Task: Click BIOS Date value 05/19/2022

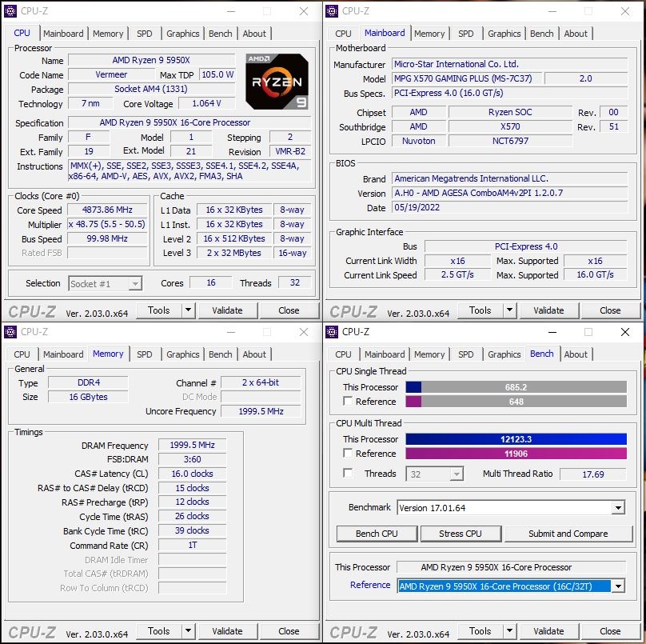Action: point(509,207)
